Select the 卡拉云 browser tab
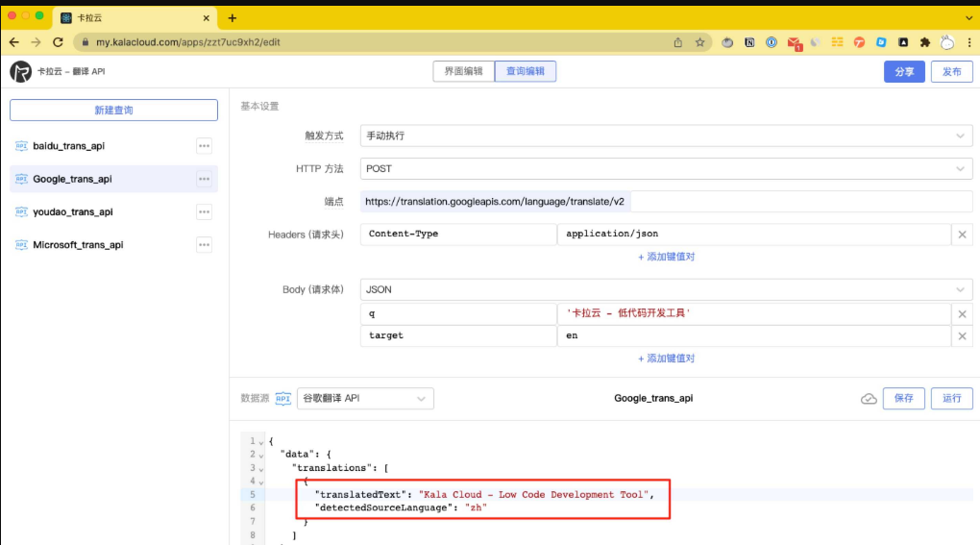The height and width of the screenshot is (545, 980). click(135, 18)
